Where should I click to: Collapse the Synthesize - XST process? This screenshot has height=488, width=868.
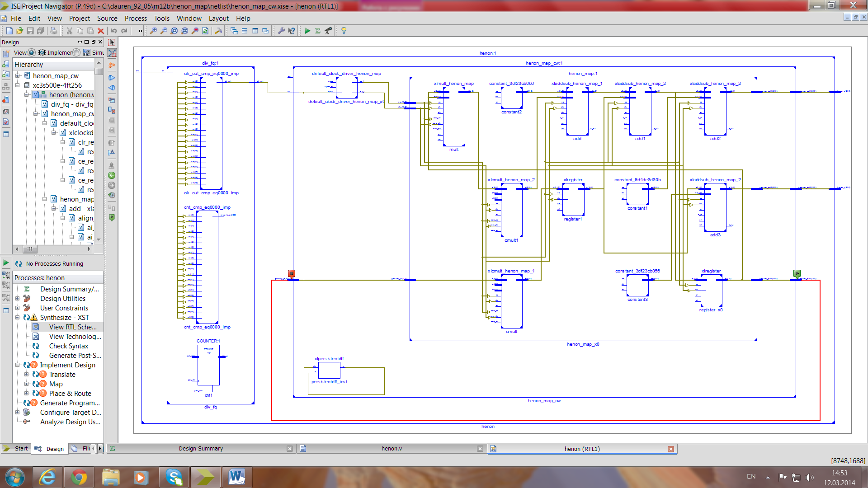[18, 318]
